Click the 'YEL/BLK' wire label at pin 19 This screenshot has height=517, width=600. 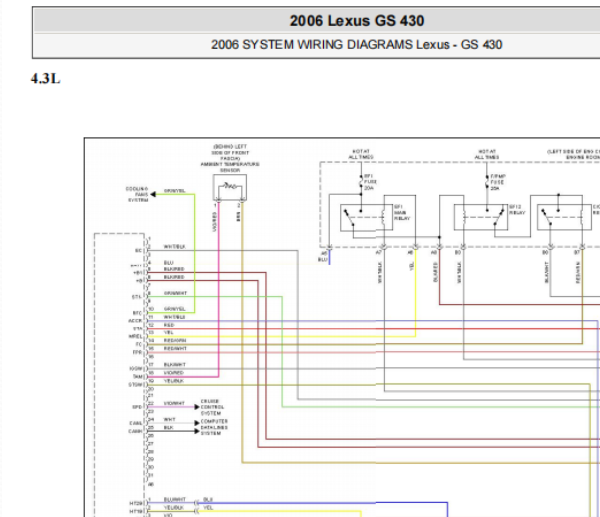click(x=174, y=381)
